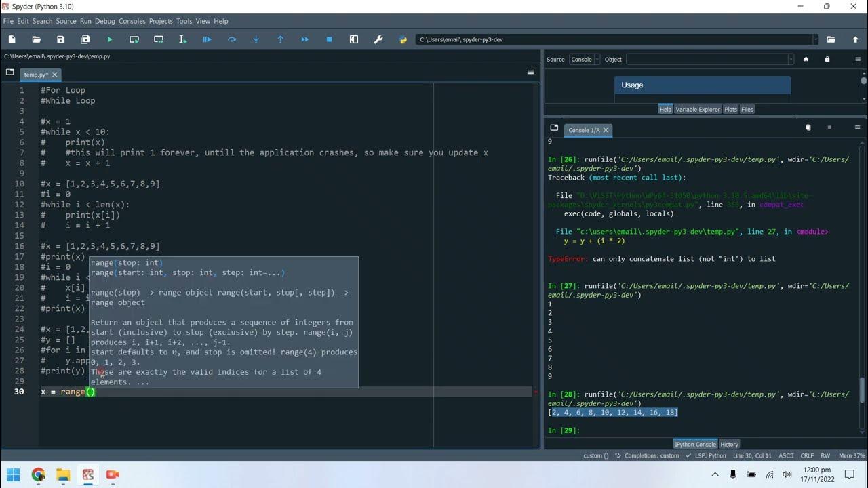
Task: Close the temp.py editor tab
Action: coord(55,75)
